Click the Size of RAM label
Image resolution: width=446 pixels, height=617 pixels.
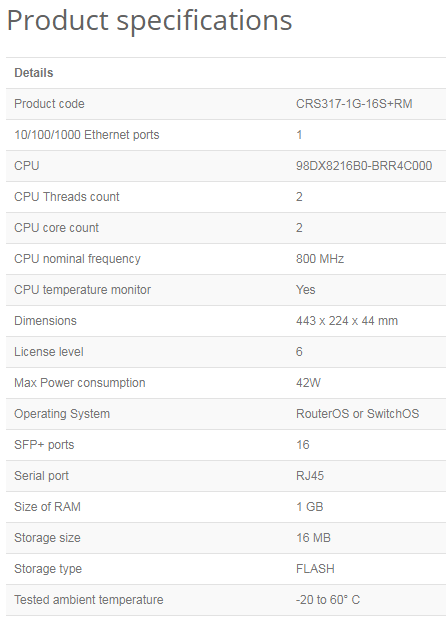tap(47, 507)
